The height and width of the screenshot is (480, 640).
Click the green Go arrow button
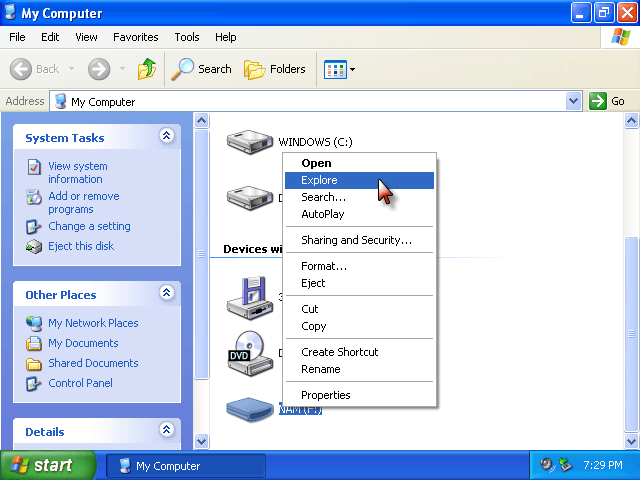click(x=598, y=101)
